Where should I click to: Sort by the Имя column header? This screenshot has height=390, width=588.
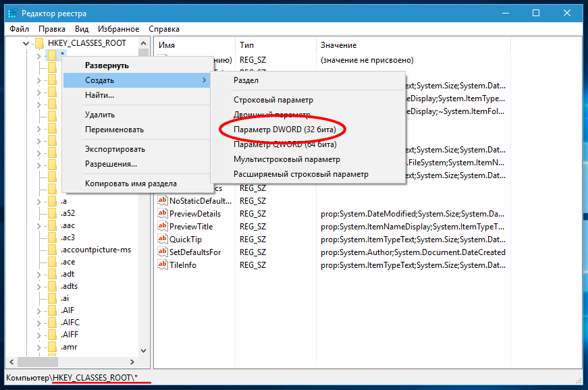[194, 45]
